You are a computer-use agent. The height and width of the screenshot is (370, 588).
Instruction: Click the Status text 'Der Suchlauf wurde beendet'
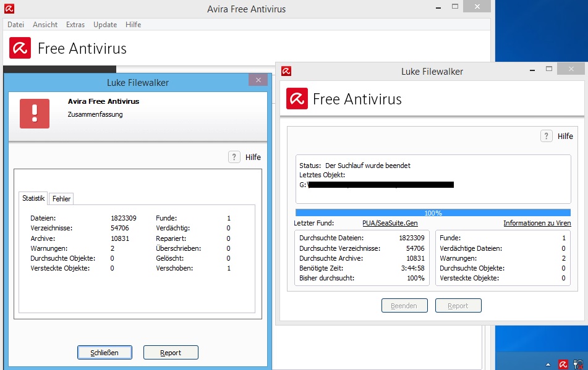pyautogui.click(x=367, y=166)
